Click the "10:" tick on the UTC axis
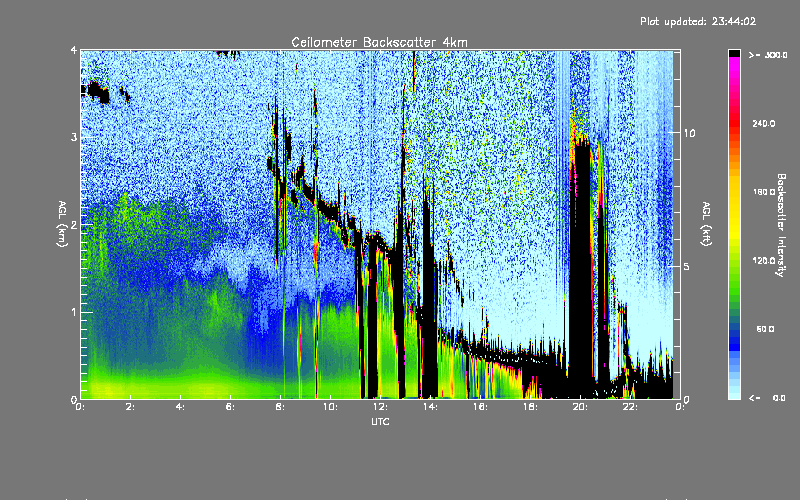The height and width of the screenshot is (500, 800). click(330, 407)
